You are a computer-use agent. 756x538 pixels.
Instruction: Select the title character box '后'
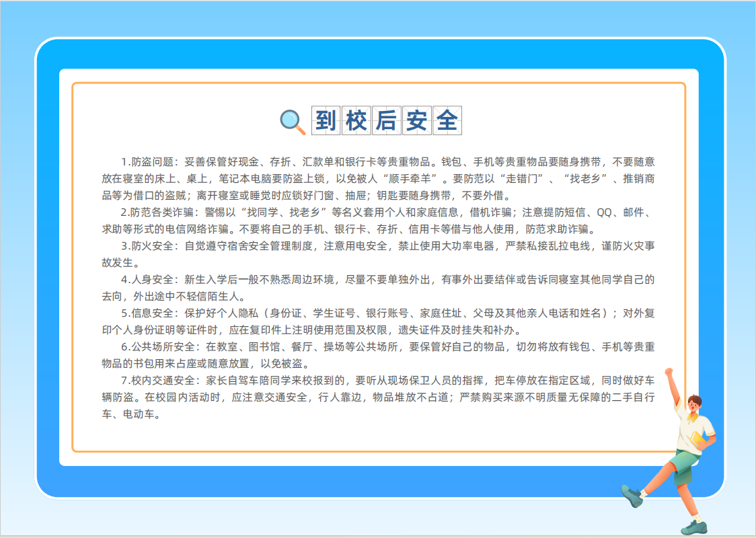click(387, 120)
